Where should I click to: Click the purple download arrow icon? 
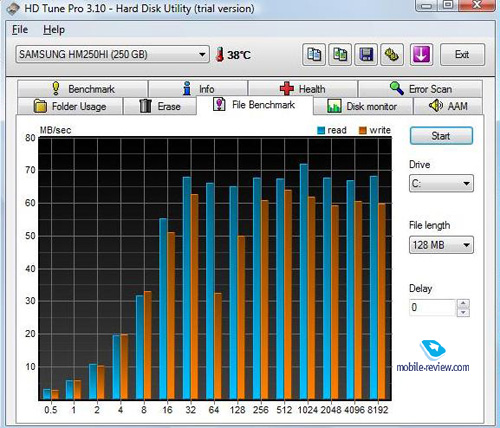point(421,54)
